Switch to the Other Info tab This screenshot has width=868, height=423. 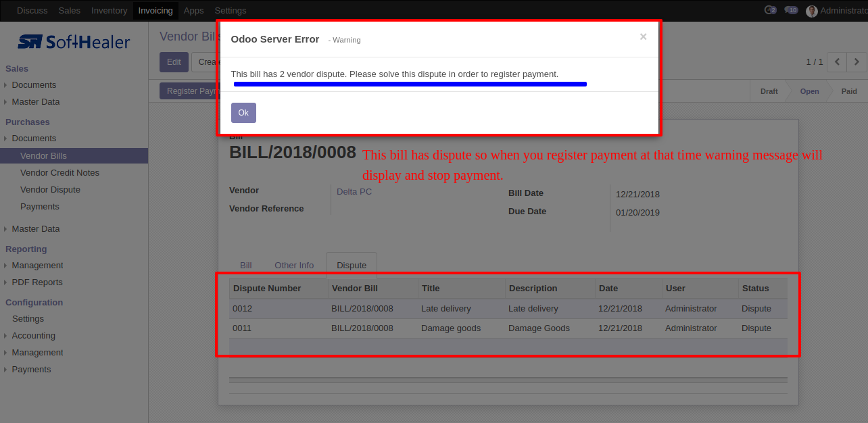point(294,266)
